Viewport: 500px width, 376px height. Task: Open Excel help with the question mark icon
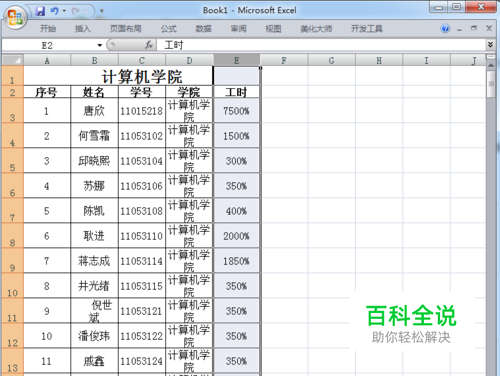[445, 28]
